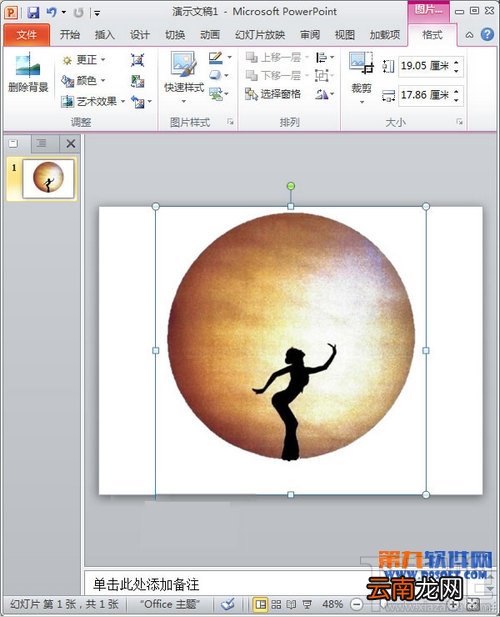Switch to the Design (设计) tab
The height and width of the screenshot is (617, 500).
point(140,35)
